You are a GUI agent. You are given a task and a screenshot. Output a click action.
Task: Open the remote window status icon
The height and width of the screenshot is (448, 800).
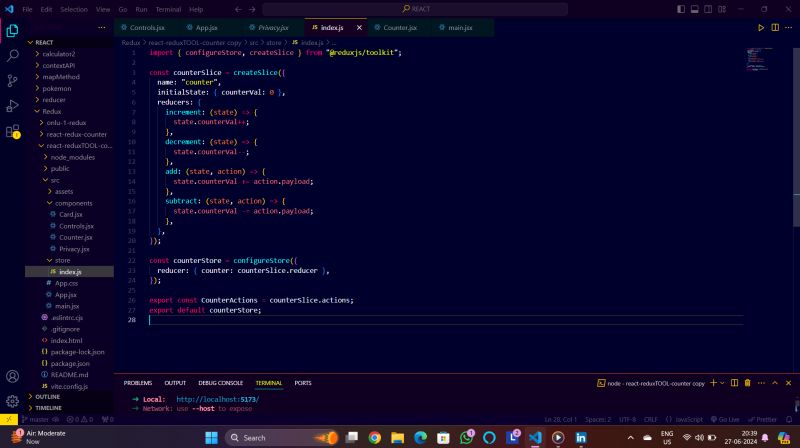(x=9, y=419)
